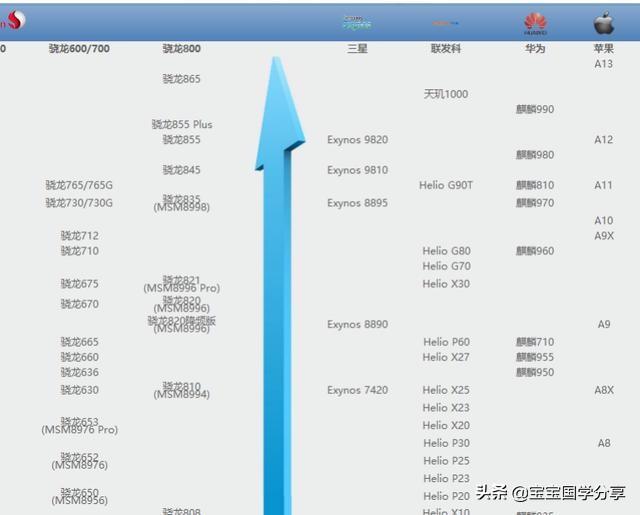Click the Samsung Exynos logo

click(357, 23)
